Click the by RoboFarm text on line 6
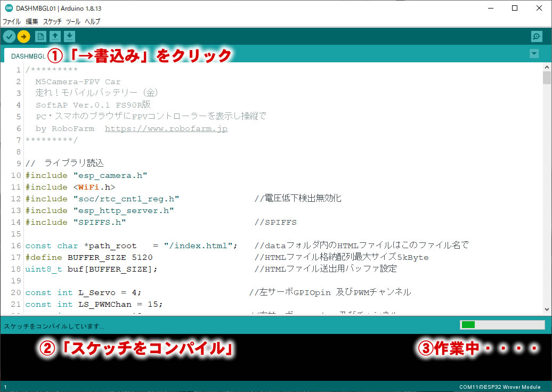The image size is (552, 392). [x=65, y=128]
